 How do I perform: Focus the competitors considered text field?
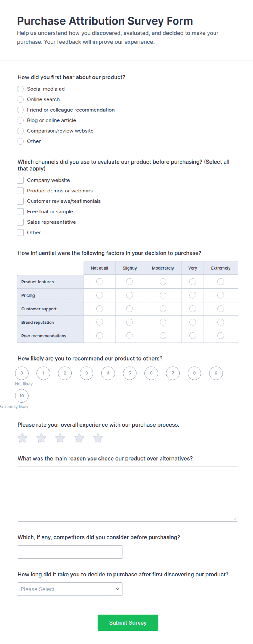point(70,552)
